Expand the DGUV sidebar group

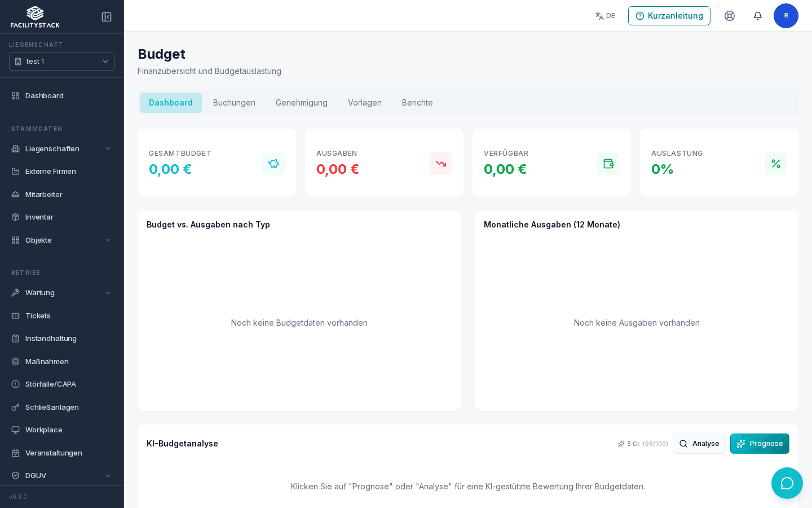62,475
